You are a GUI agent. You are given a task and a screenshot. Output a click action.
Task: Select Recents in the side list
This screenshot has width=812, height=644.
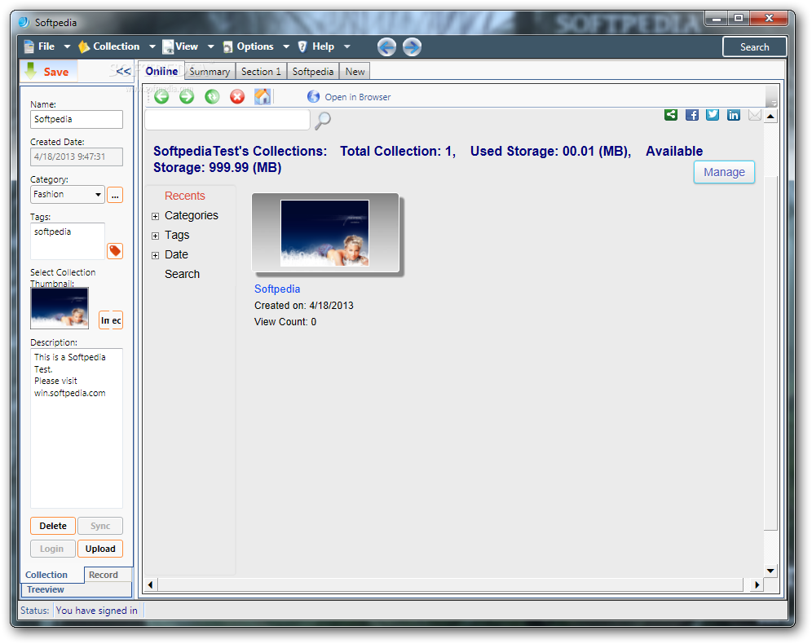click(185, 196)
